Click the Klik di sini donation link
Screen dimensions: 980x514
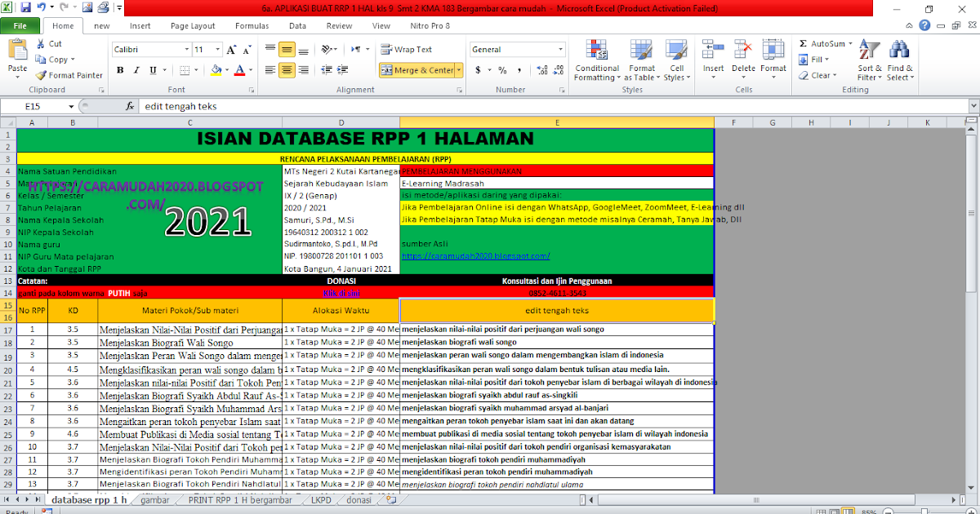[x=341, y=292]
